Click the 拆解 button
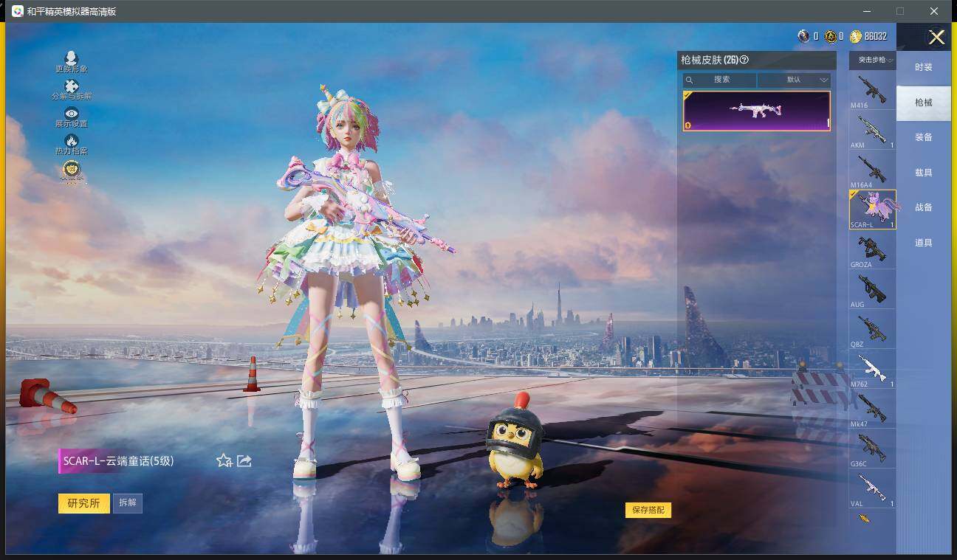The height and width of the screenshot is (560, 957). click(128, 503)
